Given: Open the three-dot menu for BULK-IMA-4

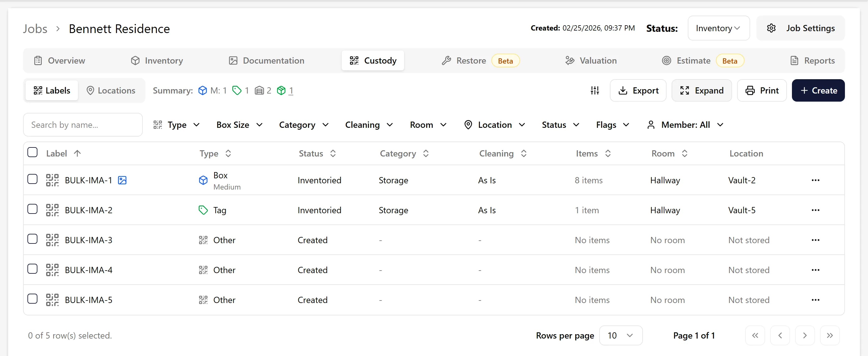Looking at the screenshot, I should (x=815, y=270).
